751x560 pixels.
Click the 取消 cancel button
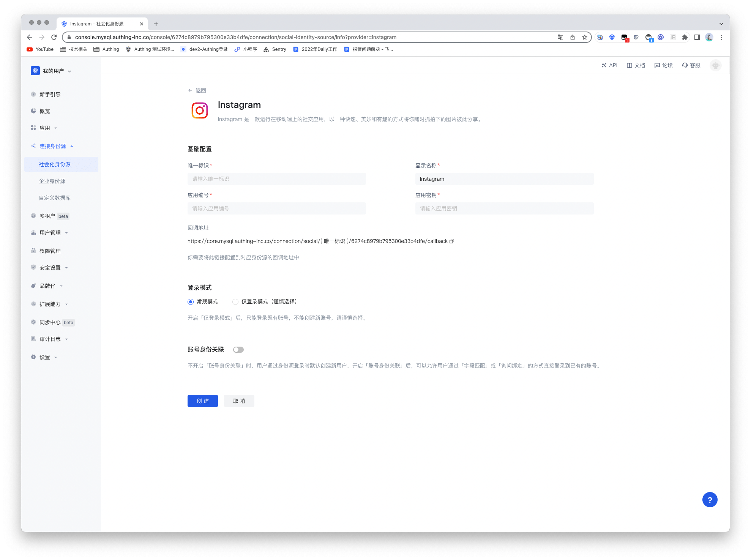pyautogui.click(x=239, y=401)
